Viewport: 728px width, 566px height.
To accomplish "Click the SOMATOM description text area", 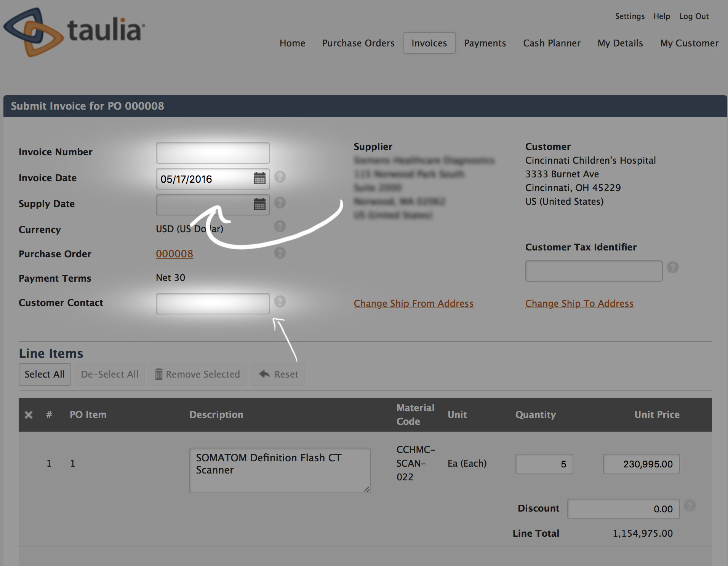I will click(x=280, y=470).
